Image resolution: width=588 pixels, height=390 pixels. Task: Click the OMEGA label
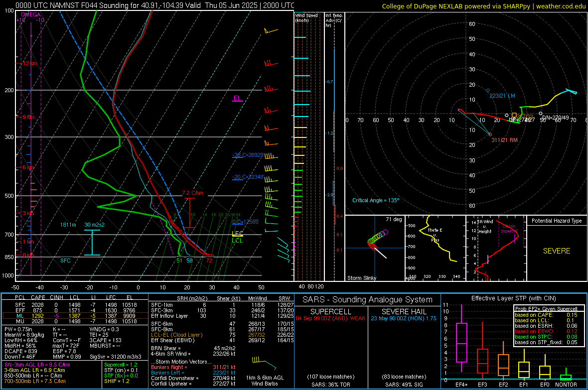click(x=31, y=14)
